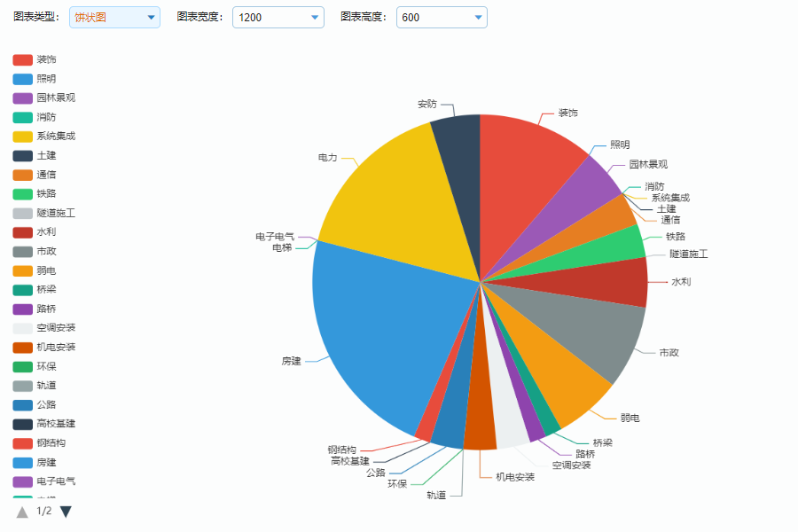Toggle 铁路 legend entry
The width and height of the screenshot is (798, 532).
point(35,193)
